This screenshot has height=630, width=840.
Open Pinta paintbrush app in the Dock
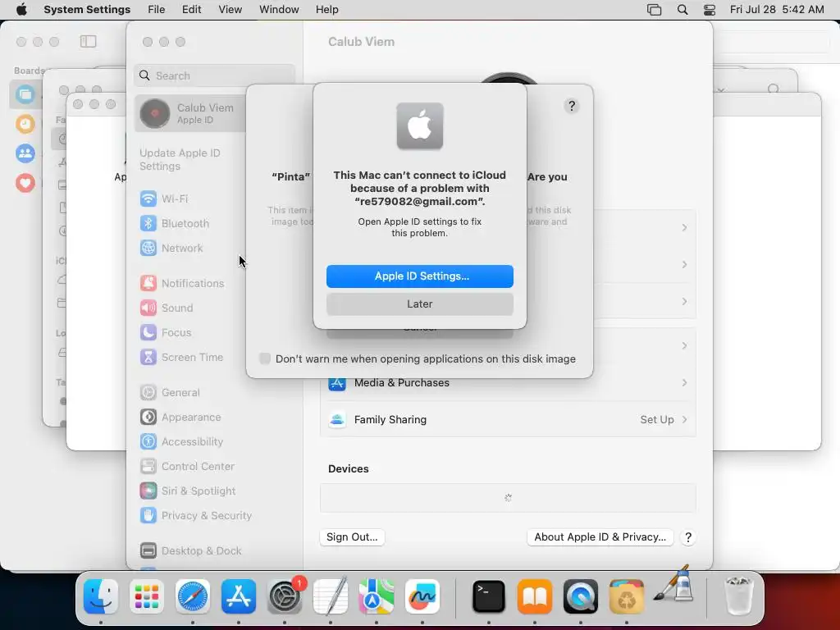(x=673, y=587)
